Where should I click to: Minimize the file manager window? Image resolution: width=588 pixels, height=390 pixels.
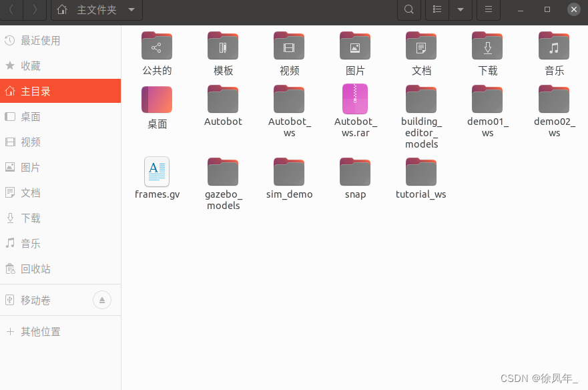coord(520,9)
